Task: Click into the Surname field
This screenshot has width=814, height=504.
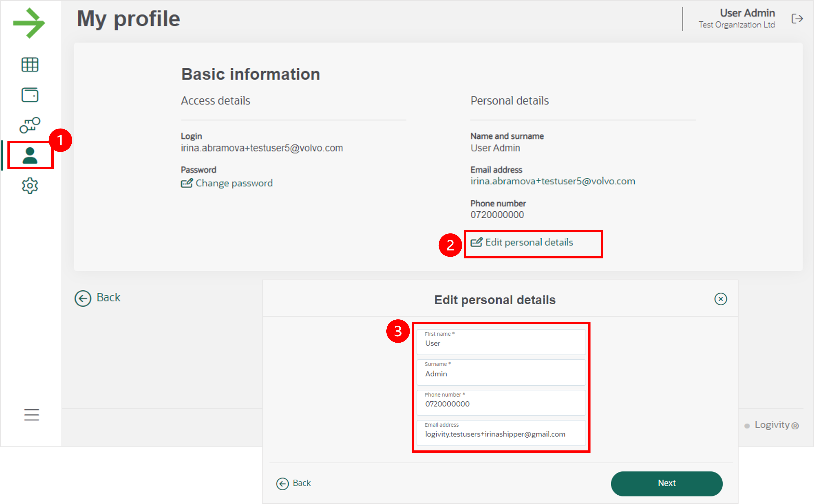Action: click(x=501, y=372)
